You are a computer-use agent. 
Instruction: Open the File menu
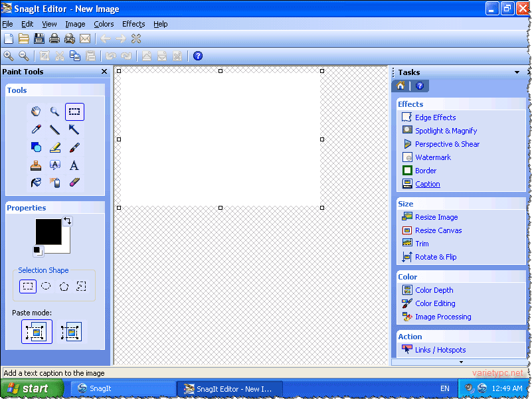7,24
